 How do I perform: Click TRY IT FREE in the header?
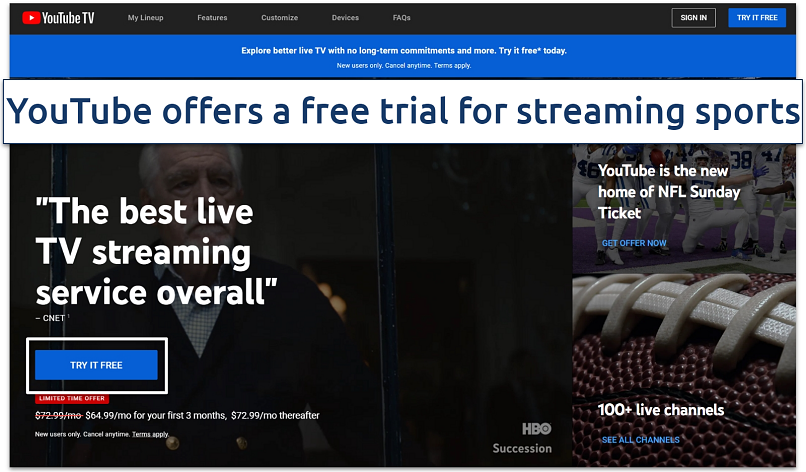tap(757, 17)
